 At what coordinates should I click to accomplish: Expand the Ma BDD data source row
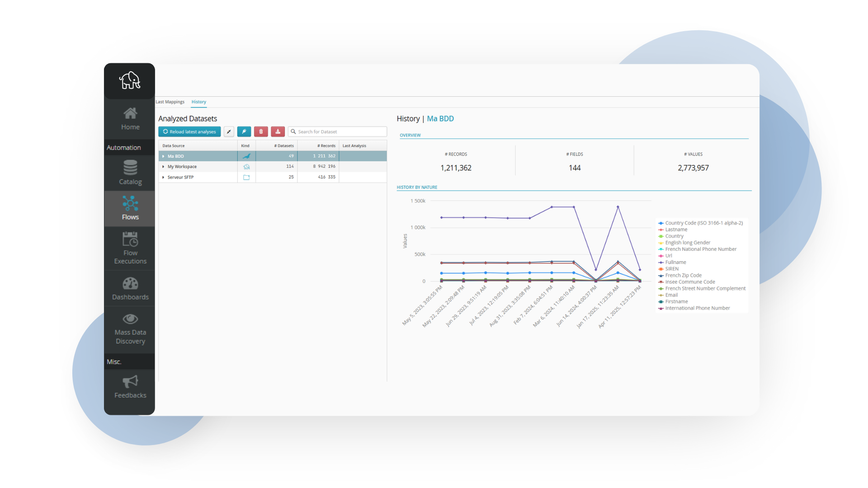[x=163, y=156]
